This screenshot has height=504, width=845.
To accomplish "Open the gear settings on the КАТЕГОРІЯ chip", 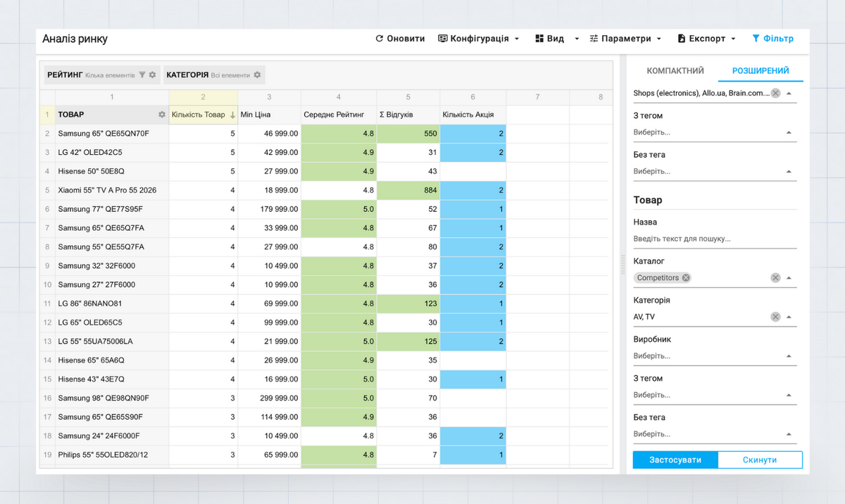I will [x=257, y=75].
